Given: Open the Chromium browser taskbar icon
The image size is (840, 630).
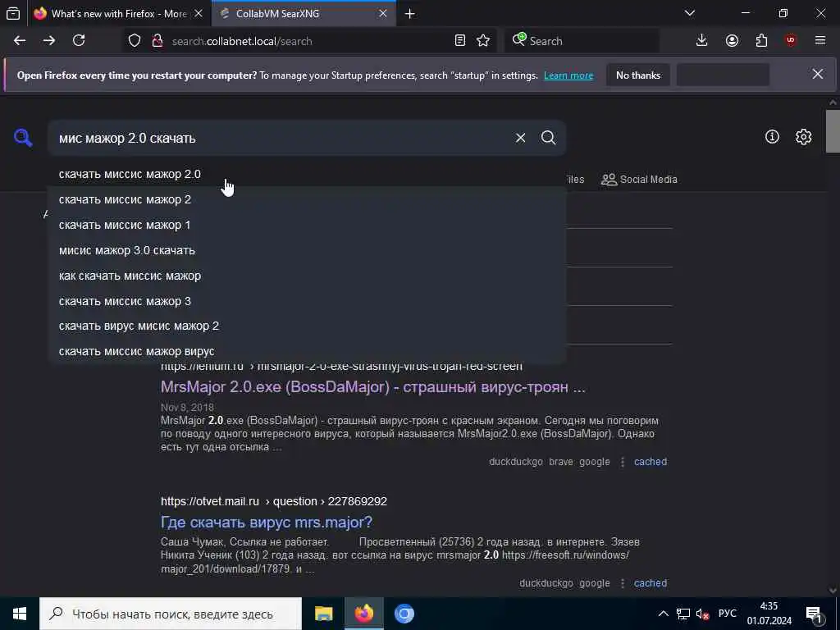Looking at the screenshot, I should pos(404,614).
